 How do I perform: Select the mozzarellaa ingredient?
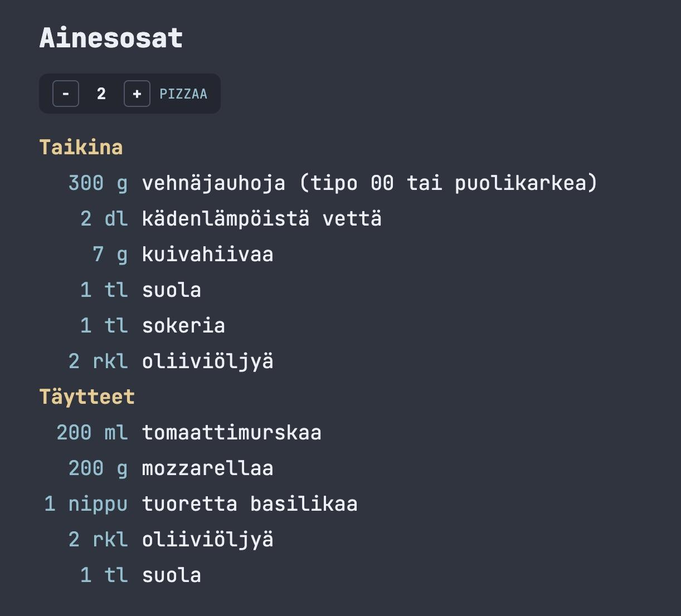click(x=207, y=468)
